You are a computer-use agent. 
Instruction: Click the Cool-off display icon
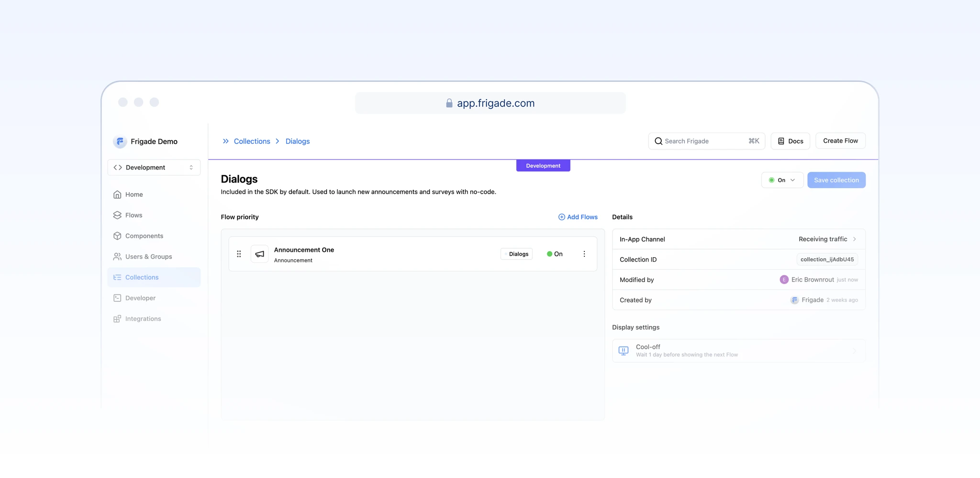coord(624,351)
